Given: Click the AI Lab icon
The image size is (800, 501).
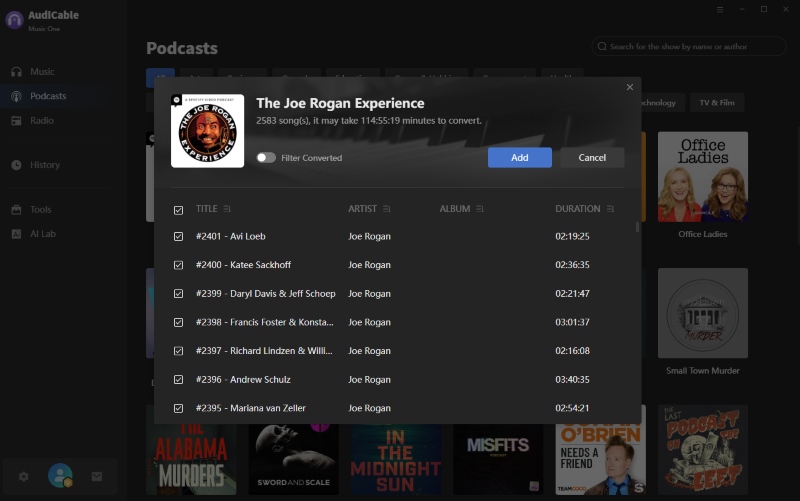Looking at the screenshot, I should tap(16, 234).
